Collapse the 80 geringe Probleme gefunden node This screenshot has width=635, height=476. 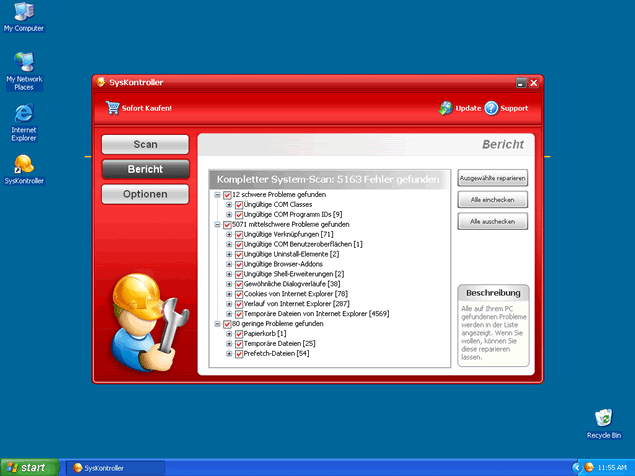click(217, 323)
